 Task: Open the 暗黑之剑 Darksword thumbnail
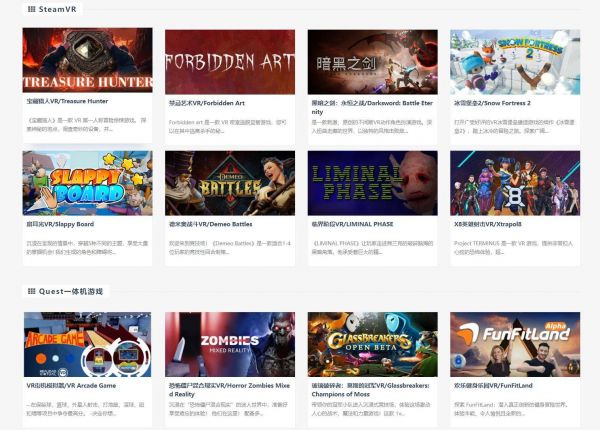pos(373,62)
